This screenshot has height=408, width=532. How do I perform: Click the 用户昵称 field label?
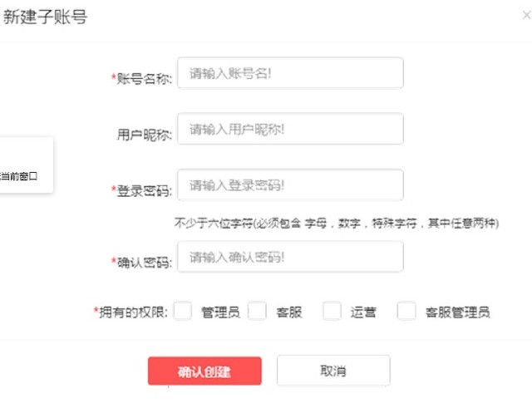click(x=144, y=135)
